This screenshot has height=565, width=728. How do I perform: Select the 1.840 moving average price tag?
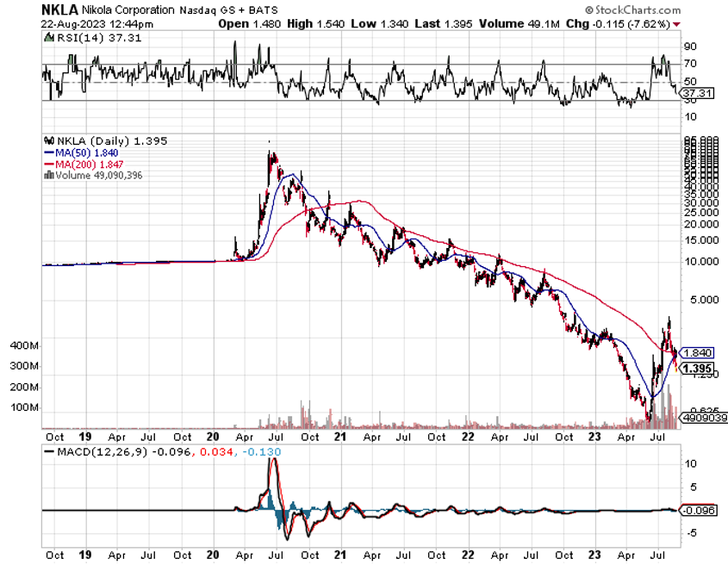click(x=696, y=352)
